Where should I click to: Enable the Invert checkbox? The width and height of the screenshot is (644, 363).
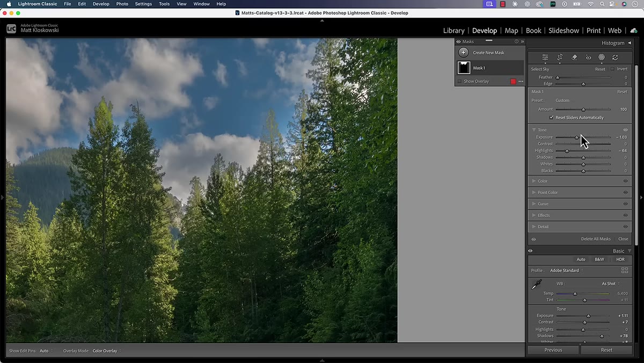pyautogui.click(x=612, y=69)
